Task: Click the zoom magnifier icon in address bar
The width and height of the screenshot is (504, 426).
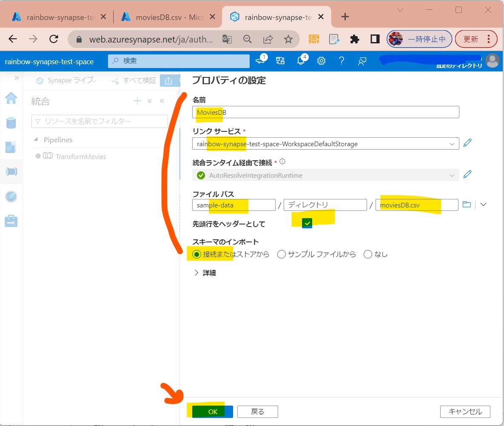Action: pos(247,39)
